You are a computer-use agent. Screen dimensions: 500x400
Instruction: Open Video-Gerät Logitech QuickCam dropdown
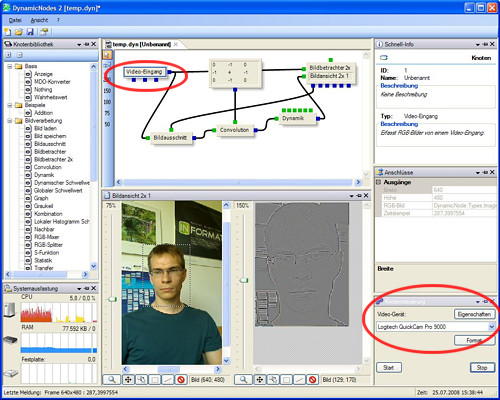coord(491,327)
